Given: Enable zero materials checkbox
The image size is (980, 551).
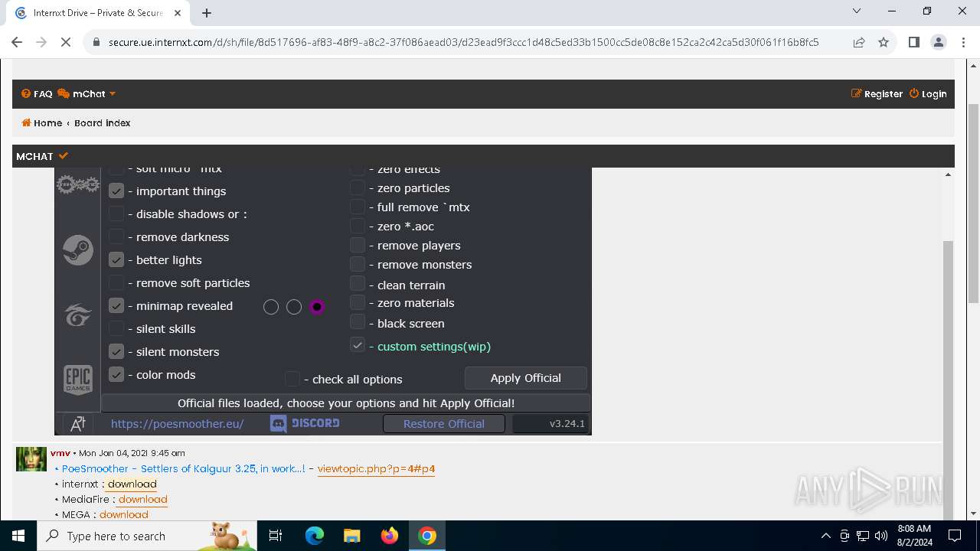Looking at the screenshot, I should (358, 302).
